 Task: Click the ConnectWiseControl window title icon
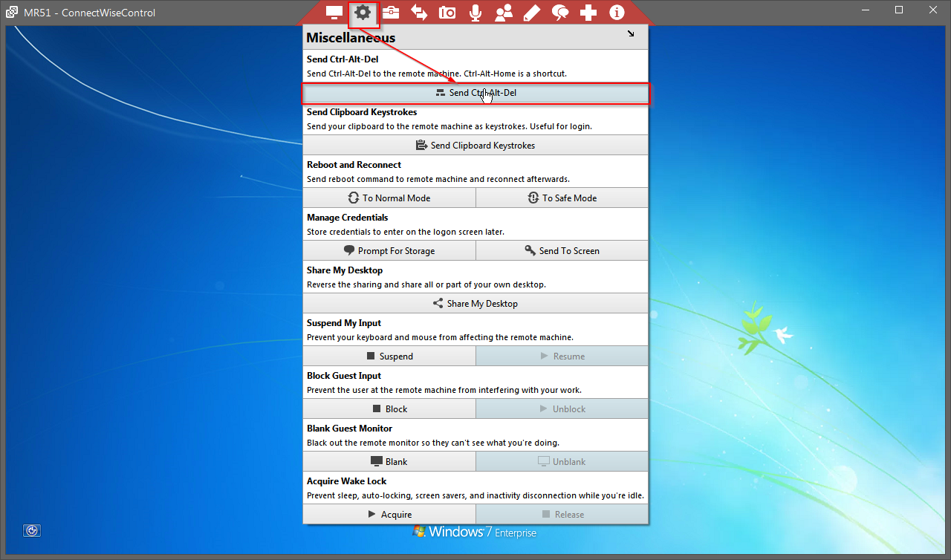pos(13,13)
